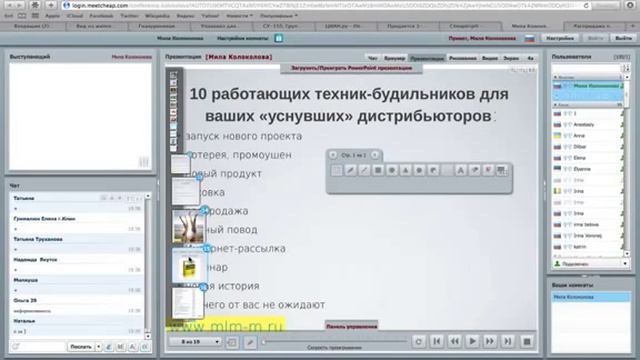This screenshot has width=640, height=360.
Task: Click the pencil icon in presentation control bar
Action: coord(250,342)
